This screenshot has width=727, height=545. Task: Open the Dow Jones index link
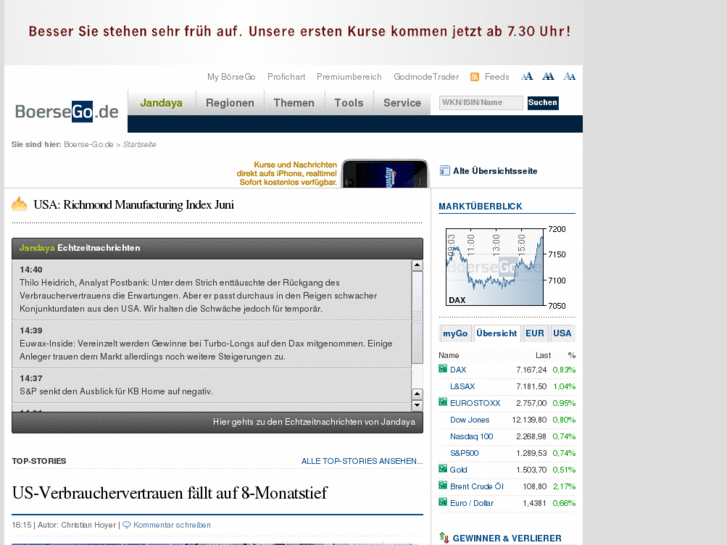coord(470,420)
